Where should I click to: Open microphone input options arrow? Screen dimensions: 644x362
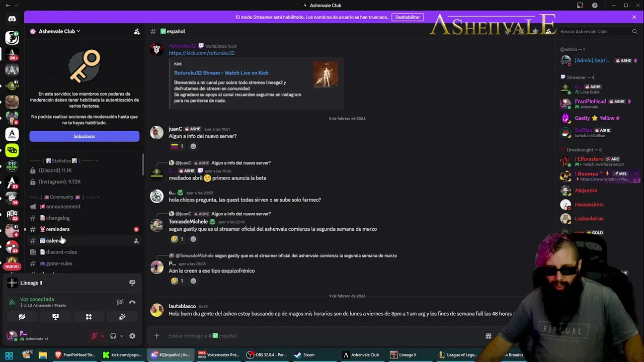click(102, 336)
